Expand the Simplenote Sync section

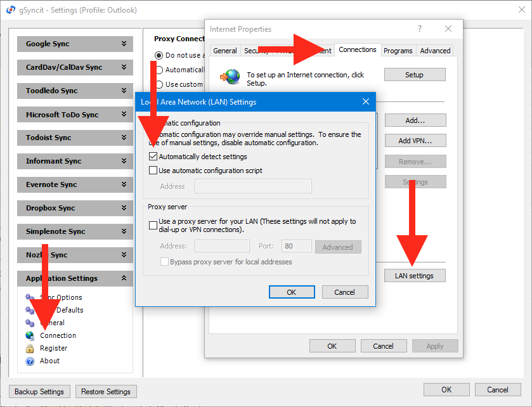pyautogui.click(x=75, y=231)
